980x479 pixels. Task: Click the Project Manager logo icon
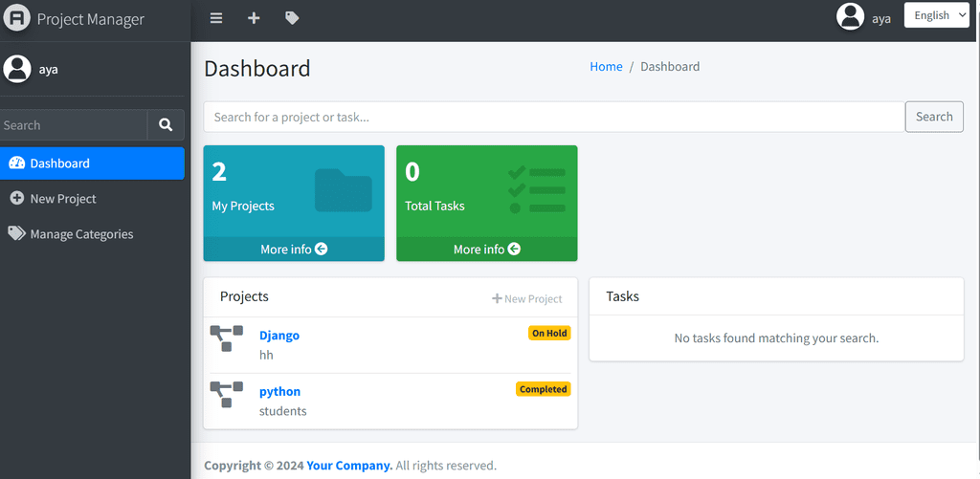click(x=17, y=19)
